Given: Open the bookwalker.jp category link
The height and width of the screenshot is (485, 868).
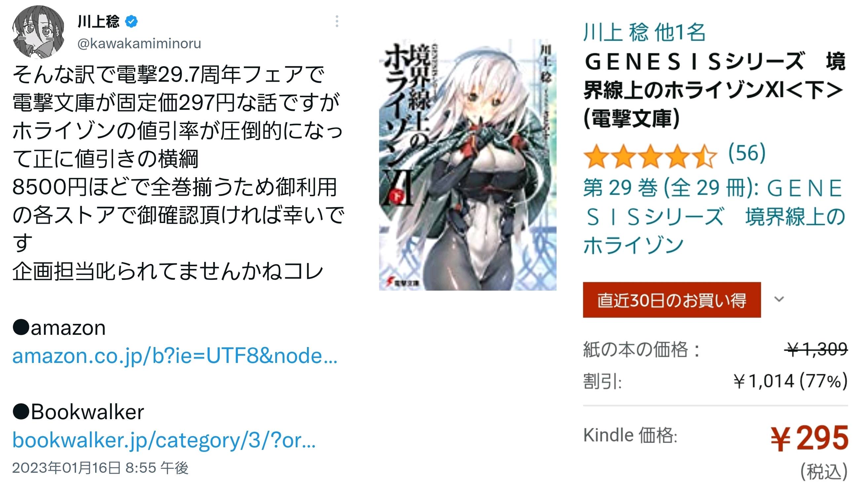Looking at the screenshot, I should (164, 440).
